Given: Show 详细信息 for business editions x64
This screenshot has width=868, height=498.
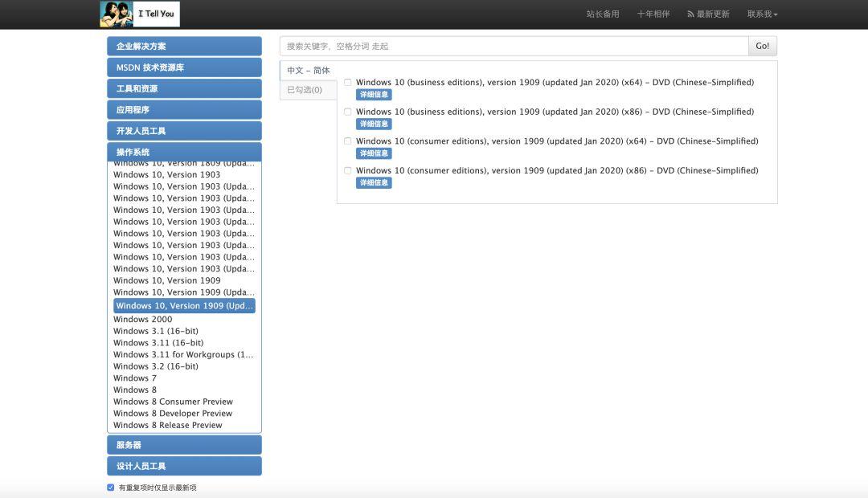Looking at the screenshot, I should (374, 95).
